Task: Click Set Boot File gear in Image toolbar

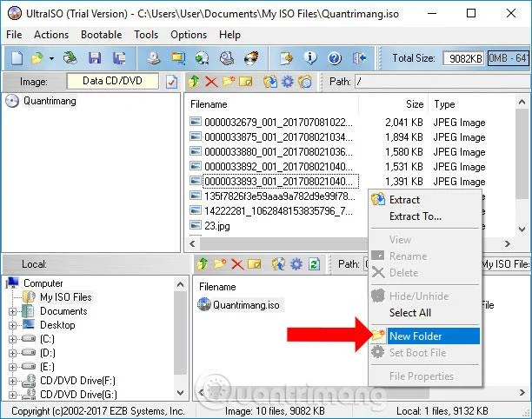Action: click(x=288, y=82)
